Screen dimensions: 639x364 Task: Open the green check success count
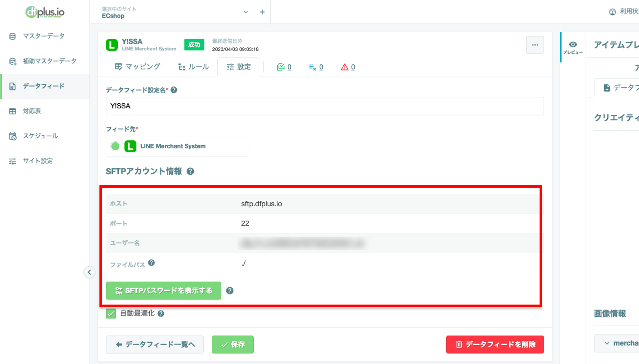pyautogui.click(x=284, y=67)
